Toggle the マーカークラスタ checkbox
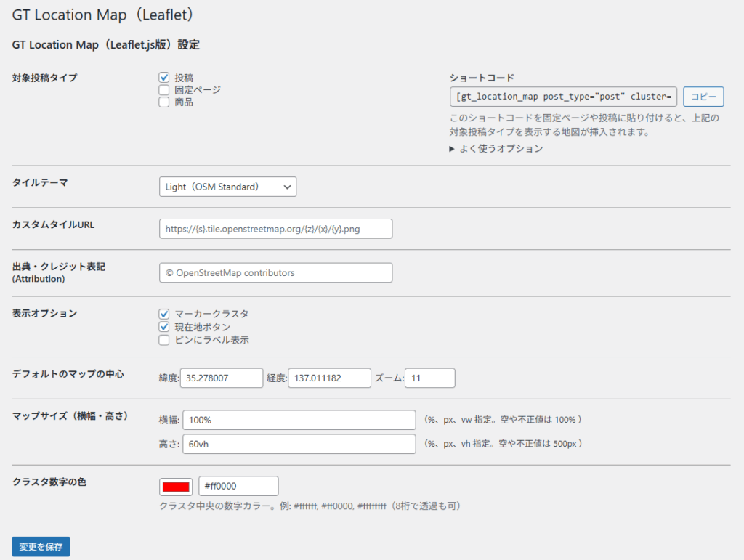This screenshot has width=744, height=560. coord(164,314)
